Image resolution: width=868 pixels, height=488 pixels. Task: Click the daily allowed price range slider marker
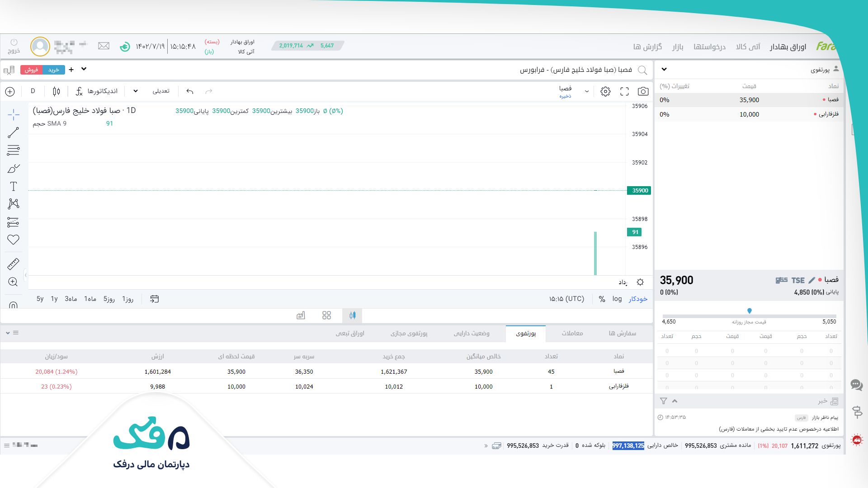tap(750, 311)
